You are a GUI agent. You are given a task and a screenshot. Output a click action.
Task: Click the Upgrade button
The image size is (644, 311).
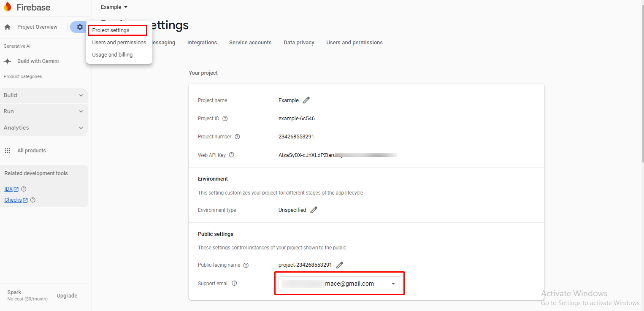[x=67, y=296]
